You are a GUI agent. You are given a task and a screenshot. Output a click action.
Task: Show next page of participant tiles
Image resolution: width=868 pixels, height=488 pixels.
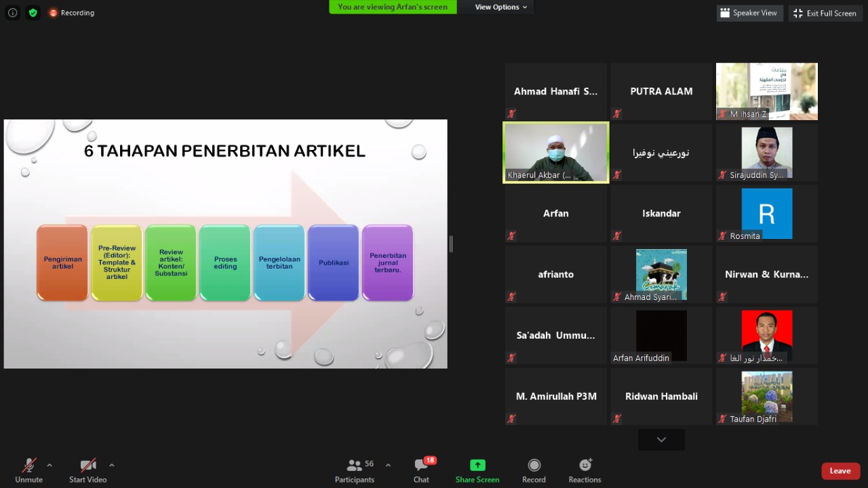coord(661,440)
